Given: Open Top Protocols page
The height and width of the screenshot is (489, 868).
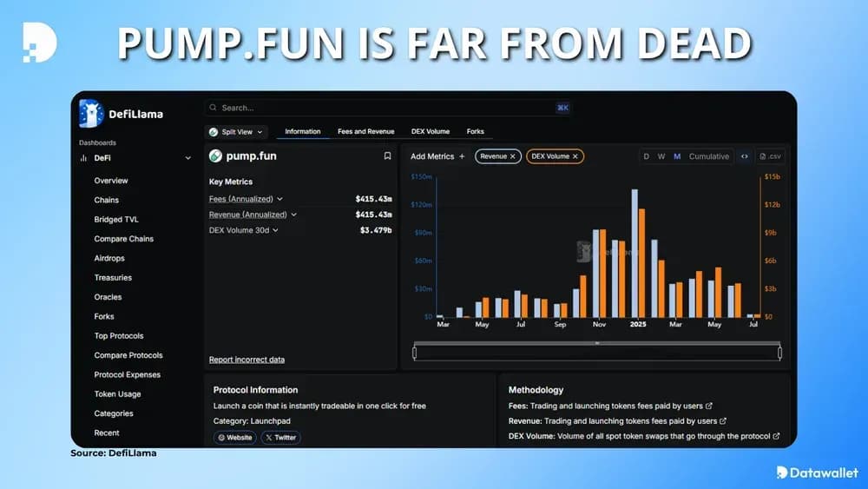Looking at the screenshot, I should tap(118, 335).
